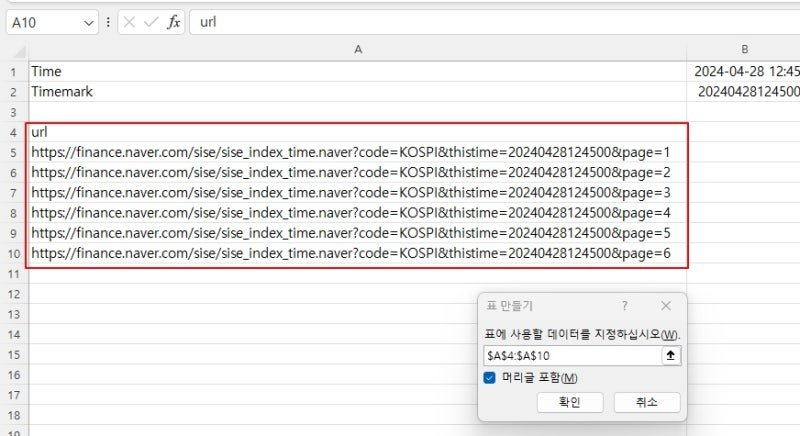The width and height of the screenshot is (800, 436).
Task: Expand the Name Box dropdown arrow
Action: pyautogui.click(x=89, y=23)
